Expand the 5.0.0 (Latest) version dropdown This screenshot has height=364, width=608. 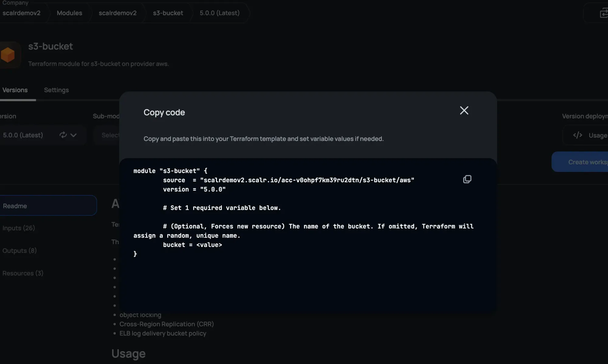[73, 135]
